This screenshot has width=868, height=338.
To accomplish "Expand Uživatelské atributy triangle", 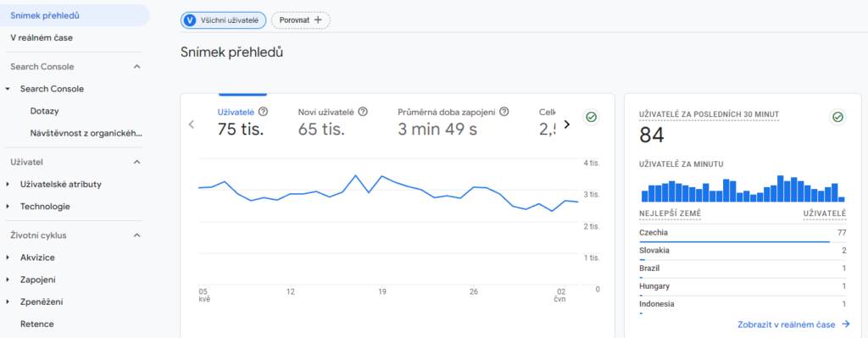I will coord(8,184).
